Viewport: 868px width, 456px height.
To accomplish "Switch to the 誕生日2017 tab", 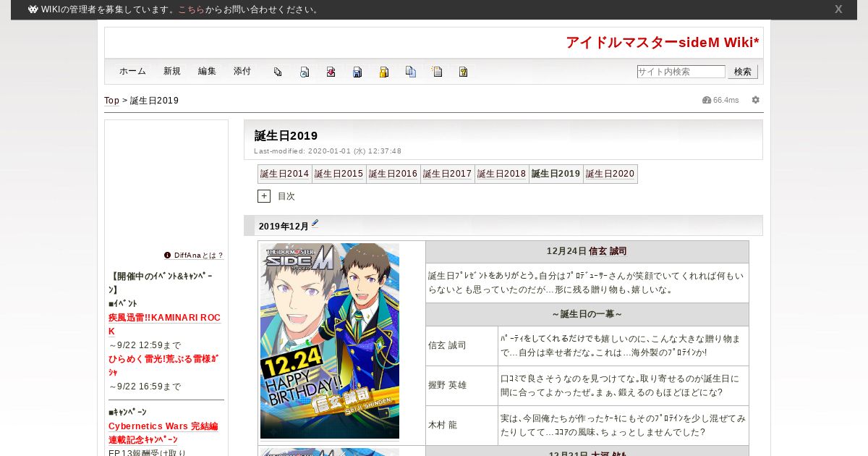I will point(448,174).
